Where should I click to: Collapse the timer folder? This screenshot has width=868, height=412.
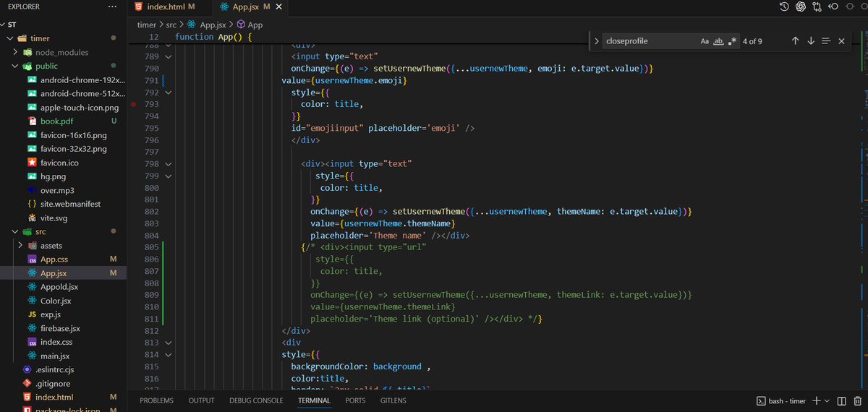(10, 38)
